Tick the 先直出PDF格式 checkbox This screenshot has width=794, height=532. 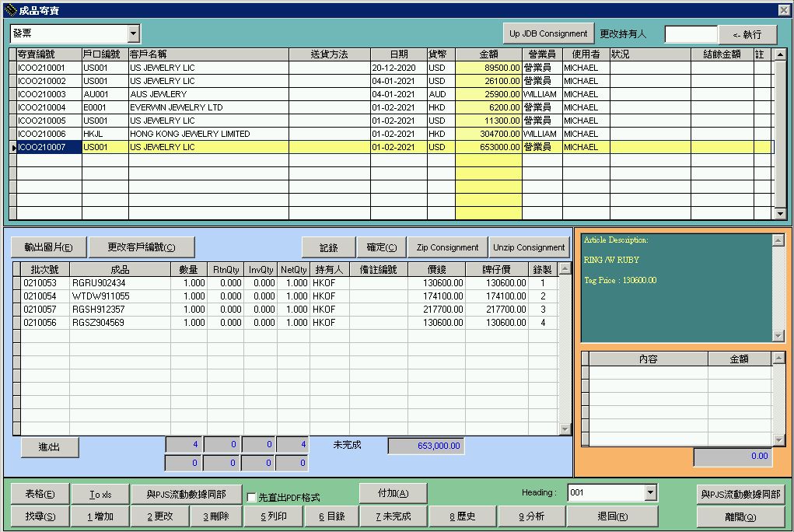coord(251,498)
